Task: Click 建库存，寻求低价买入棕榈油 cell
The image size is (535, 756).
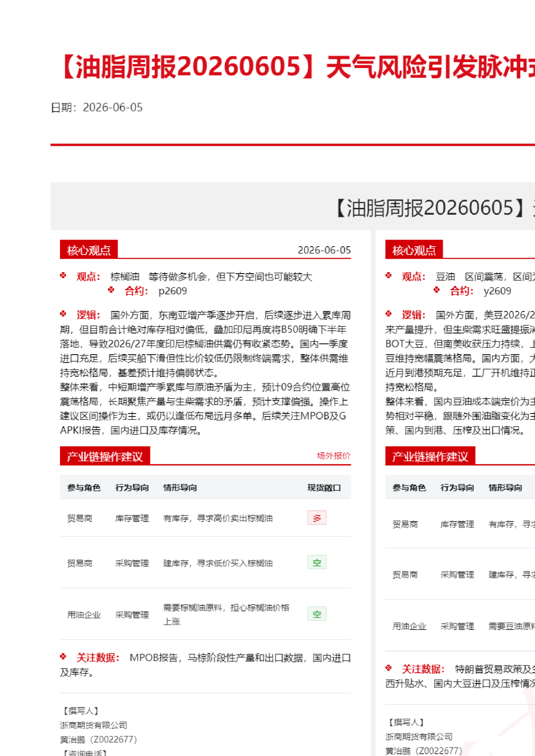Action: [218, 563]
